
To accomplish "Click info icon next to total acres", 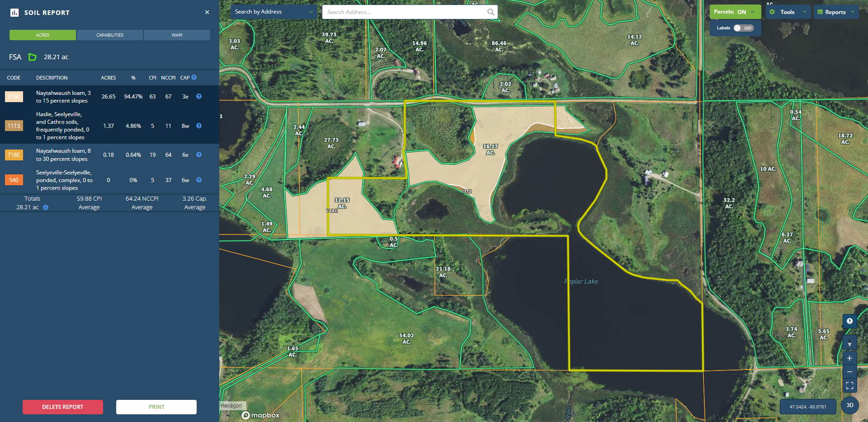I will coord(46,207).
